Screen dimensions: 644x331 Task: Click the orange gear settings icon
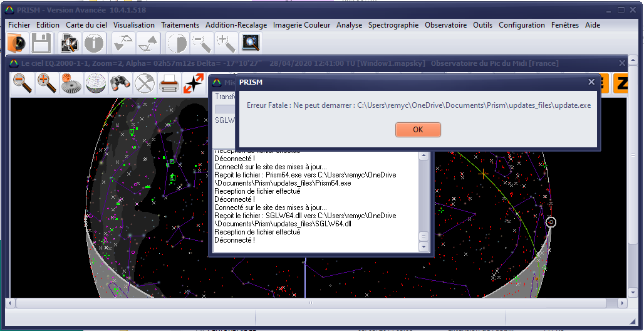pyautogui.click(x=71, y=83)
